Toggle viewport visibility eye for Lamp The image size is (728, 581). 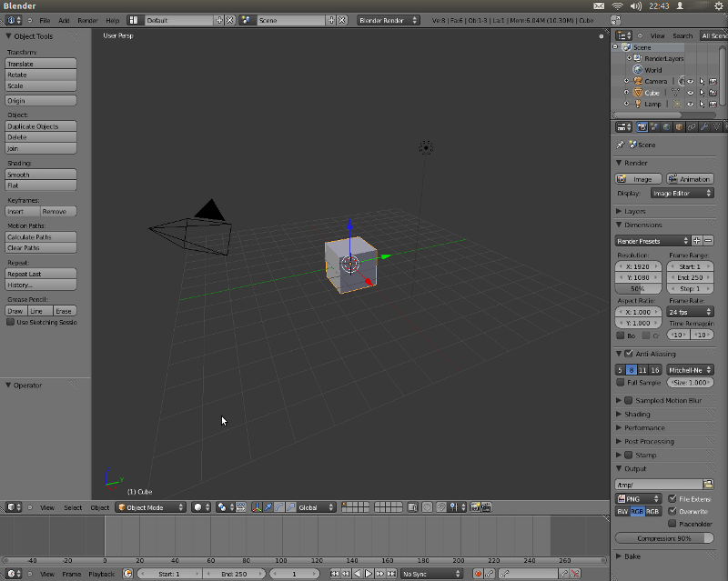pos(691,104)
